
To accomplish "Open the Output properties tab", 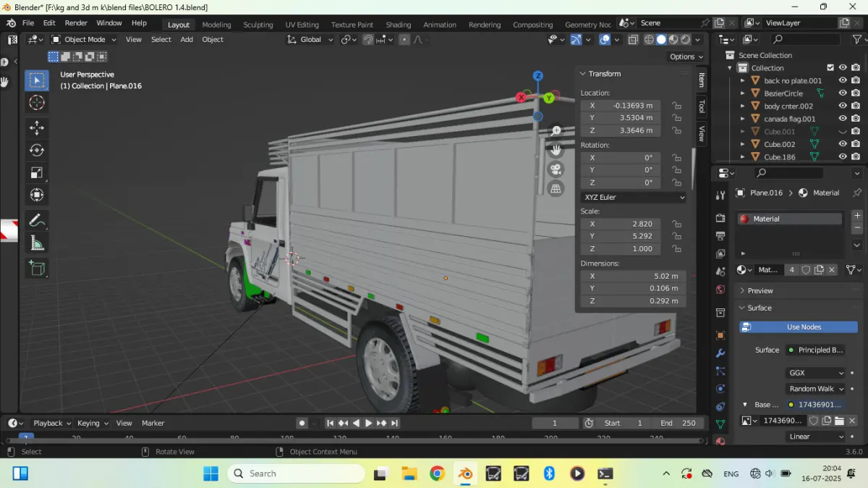I will click(720, 236).
